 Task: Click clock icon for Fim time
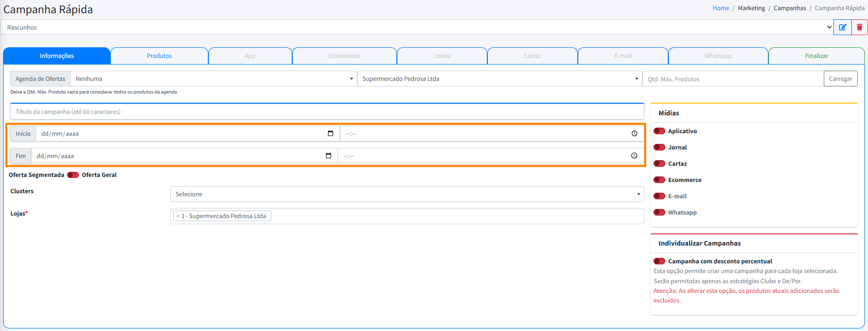tap(634, 156)
